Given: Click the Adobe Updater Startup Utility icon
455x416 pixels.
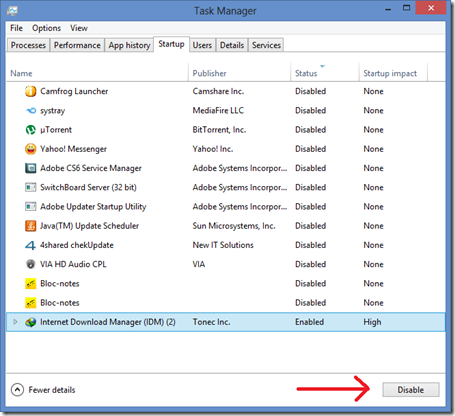Looking at the screenshot, I should coord(31,207).
